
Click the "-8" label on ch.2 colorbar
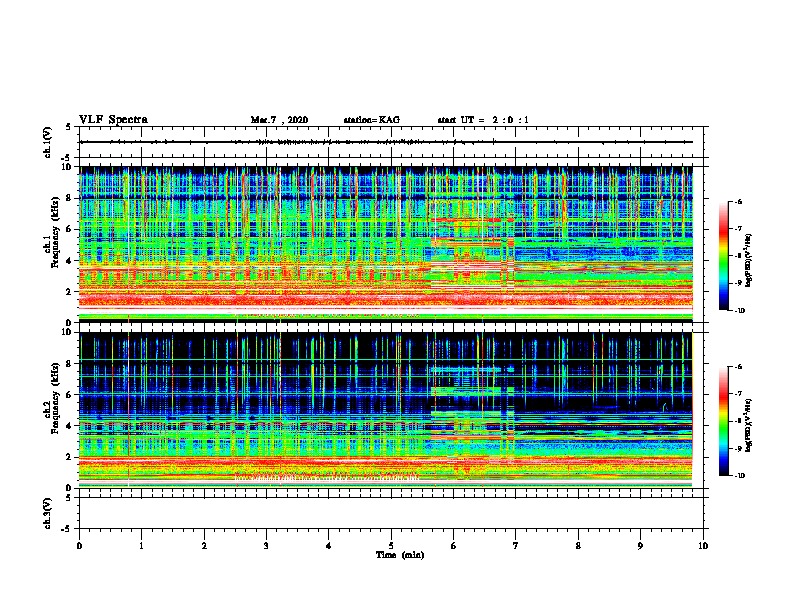click(x=738, y=421)
